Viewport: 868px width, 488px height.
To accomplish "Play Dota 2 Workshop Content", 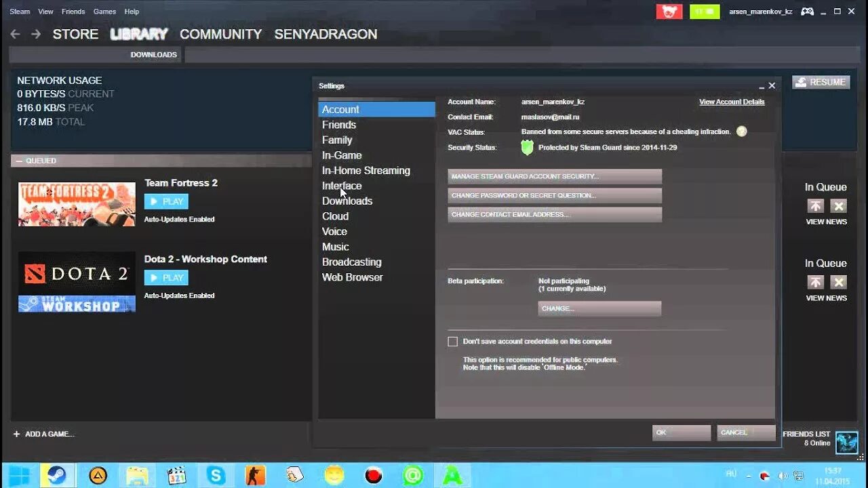I will [x=166, y=277].
